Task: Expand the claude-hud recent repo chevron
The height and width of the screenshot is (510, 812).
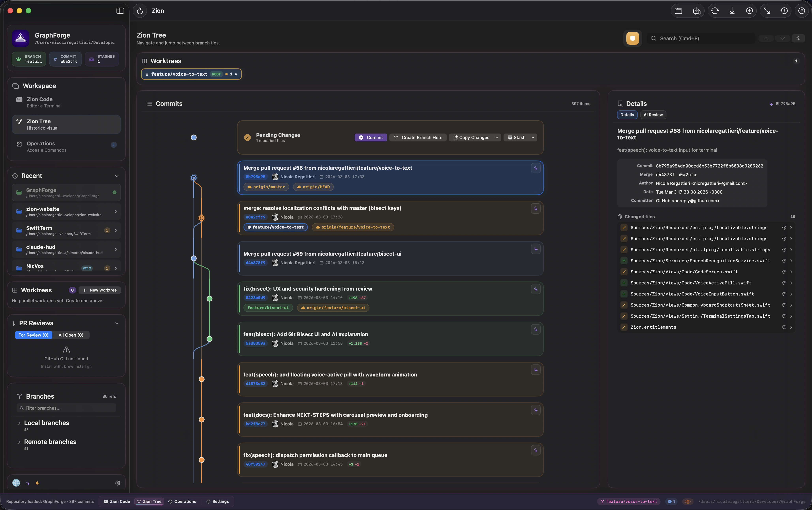Action: [x=116, y=250]
